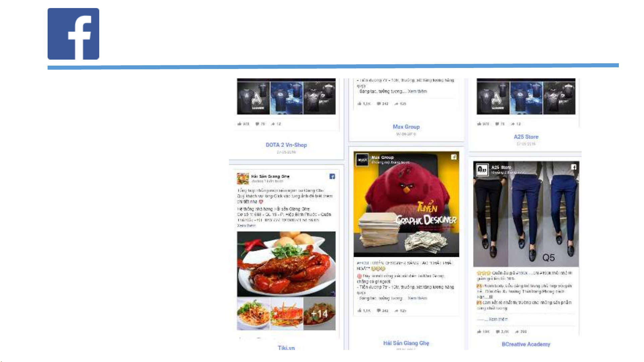Viewport: 644px width, 362px height.
Task: Click the comment icon above the A25 Store link
Action: (x=497, y=124)
